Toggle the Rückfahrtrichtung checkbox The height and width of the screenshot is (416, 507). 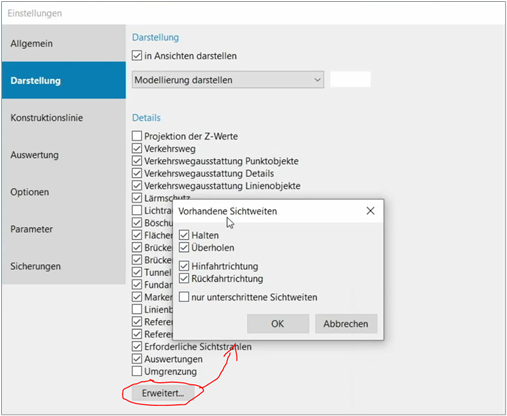[x=184, y=279]
